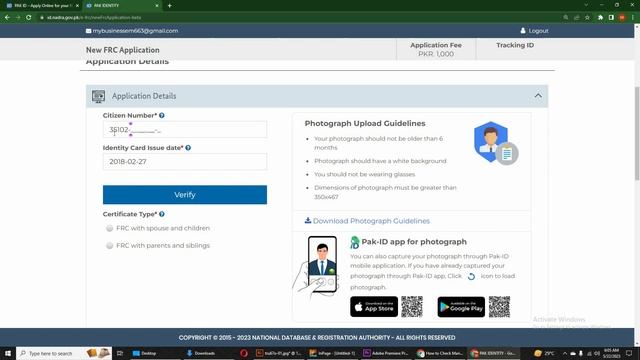Click the App Store QR code

[412, 307]
